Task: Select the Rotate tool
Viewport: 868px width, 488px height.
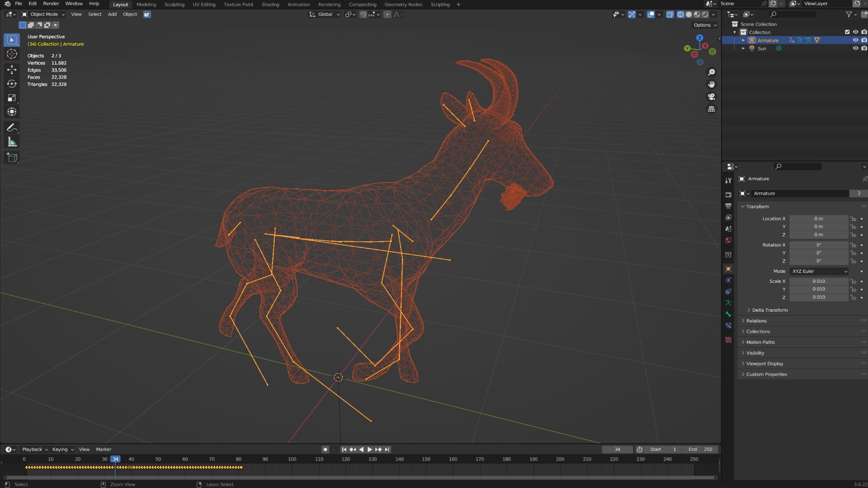Action: click(x=12, y=84)
